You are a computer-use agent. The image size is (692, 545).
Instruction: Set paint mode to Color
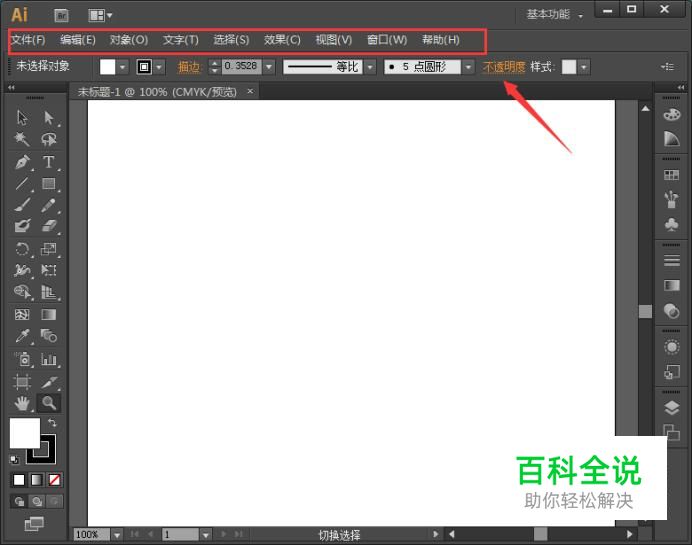[x=19, y=480]
